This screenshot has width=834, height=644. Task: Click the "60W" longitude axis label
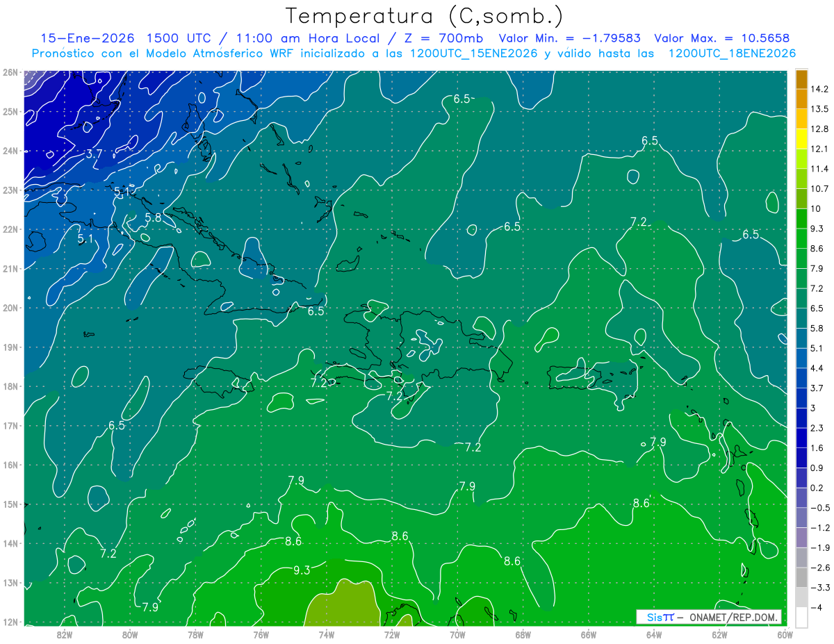785,635
